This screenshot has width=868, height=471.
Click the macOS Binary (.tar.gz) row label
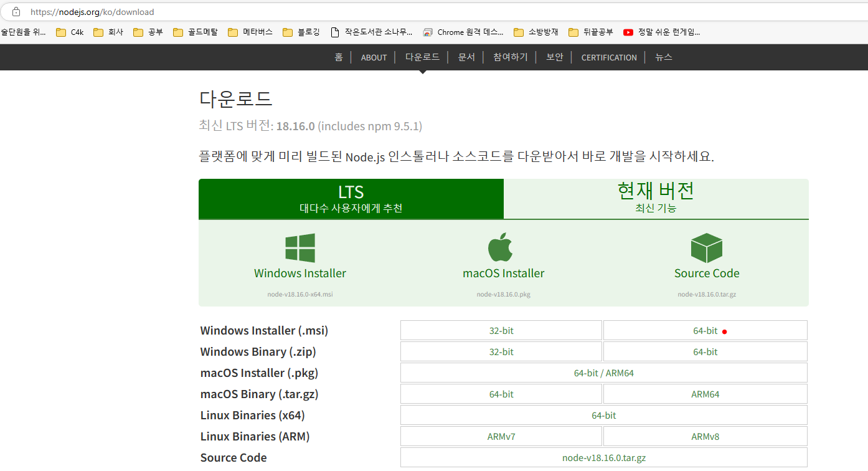point(260,394)
